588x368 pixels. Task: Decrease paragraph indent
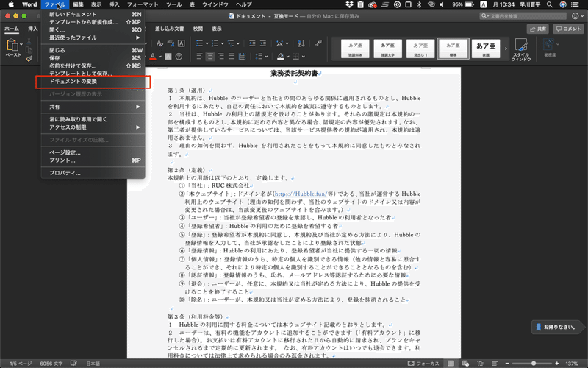point(252,43)
